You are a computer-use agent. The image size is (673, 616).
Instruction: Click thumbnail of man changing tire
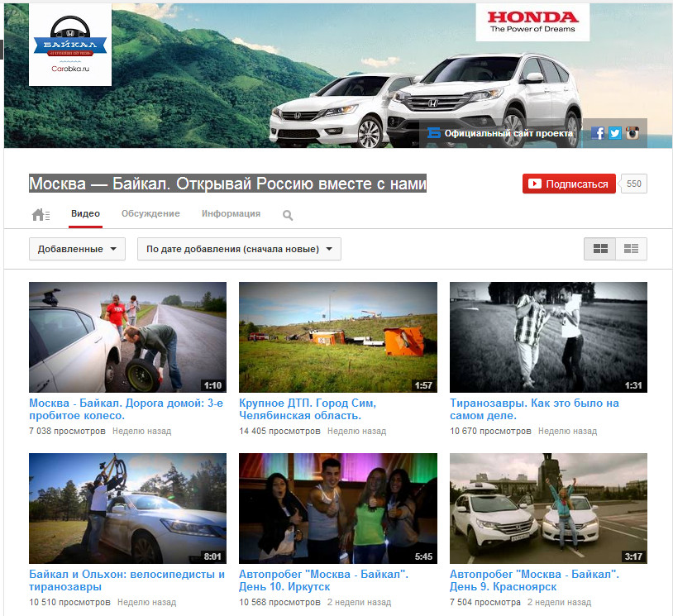point(127,337)
